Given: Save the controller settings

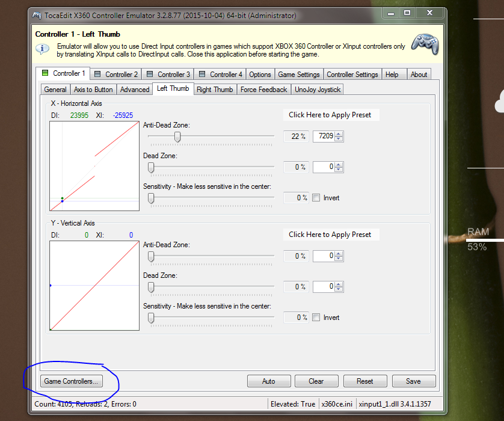Looking at the screenshot, I should point(414,381).
